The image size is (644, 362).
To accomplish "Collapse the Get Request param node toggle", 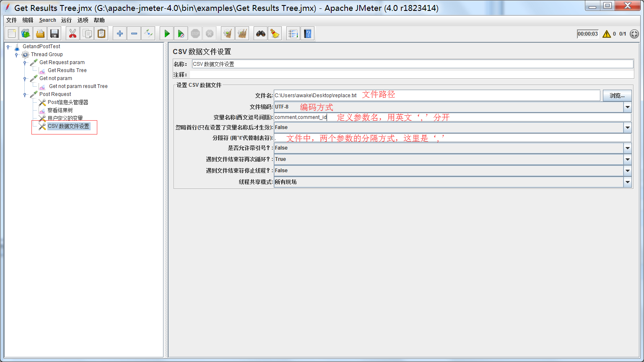I will 25,62.
